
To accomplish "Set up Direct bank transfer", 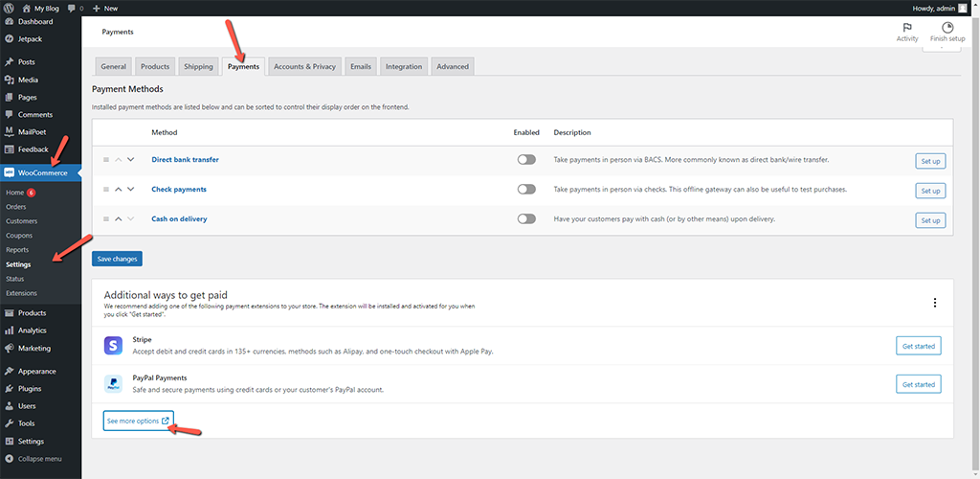I will (x=930, y=161).
